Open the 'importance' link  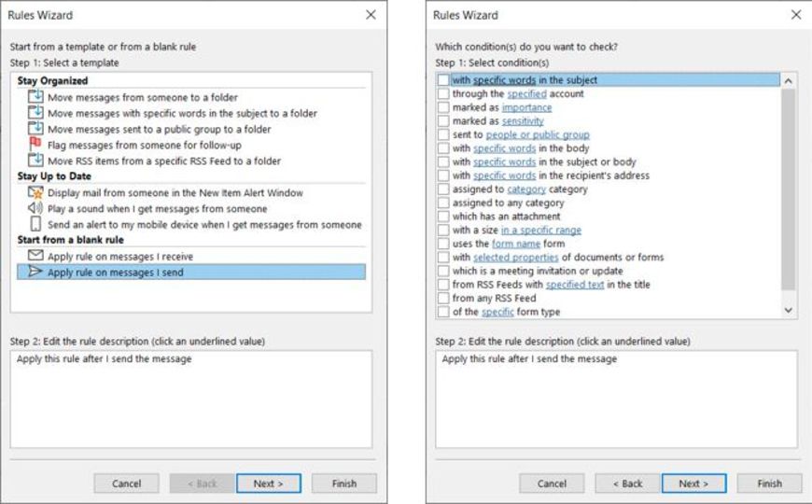click(526, 107)
